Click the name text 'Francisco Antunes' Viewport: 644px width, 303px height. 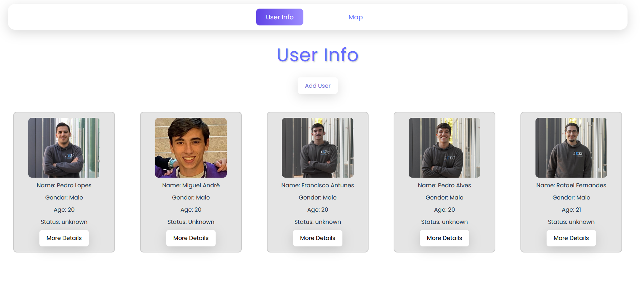tap(317, 186)
